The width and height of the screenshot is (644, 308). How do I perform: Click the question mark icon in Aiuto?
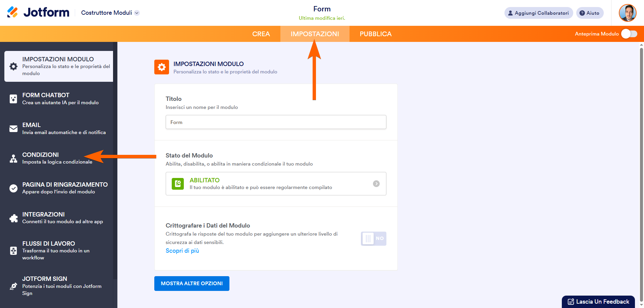point(582,13)
